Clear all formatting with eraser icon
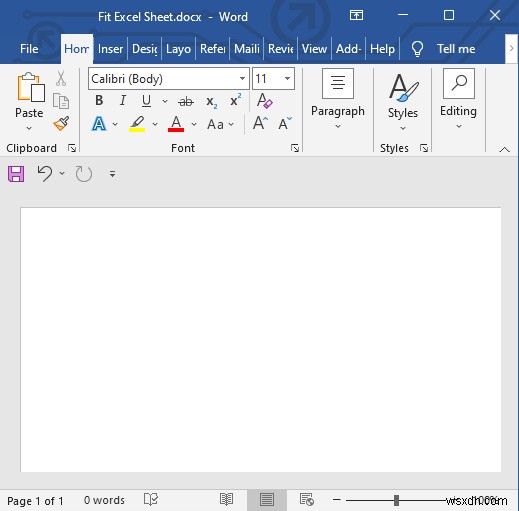The height and width of the screenshot is (511, 519). click(x=265, y=100)
